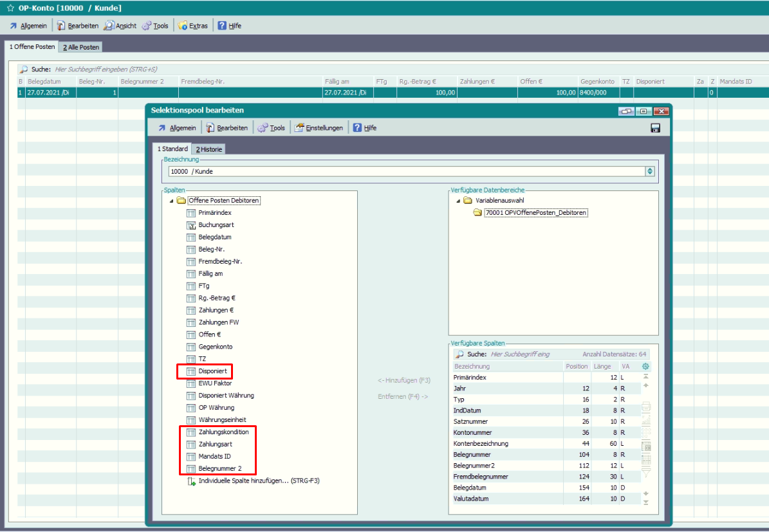The height and width of the screenshot is (532, 769).
Task: Collapse the Offene Posten Debitoren tree node
Action: (171, 201)
